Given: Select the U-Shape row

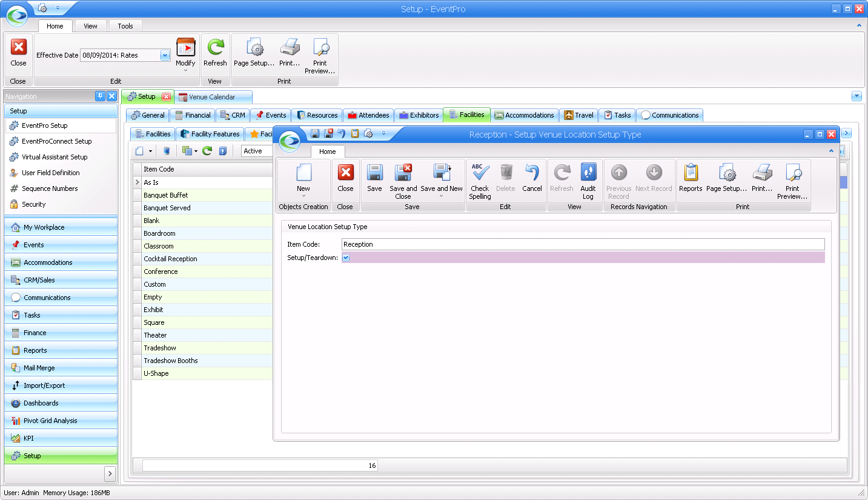Looking at the screenshot, I should click(x=207, y=373).
